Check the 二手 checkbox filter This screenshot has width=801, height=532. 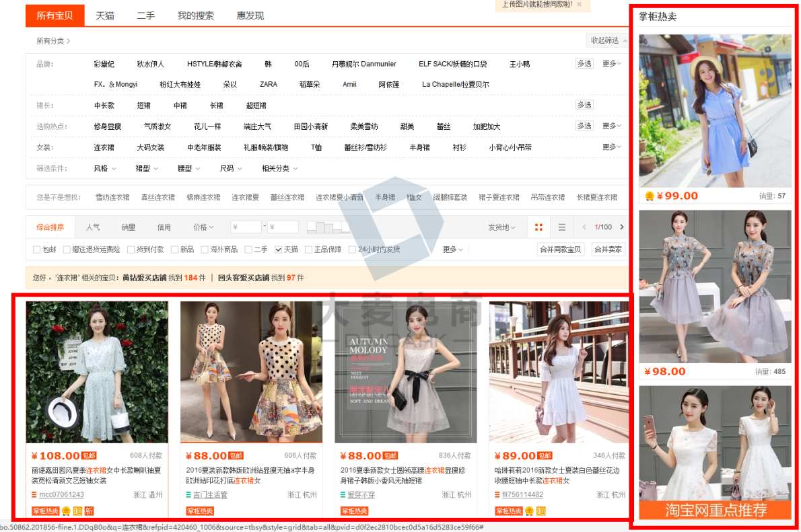(x=248, y=250)
